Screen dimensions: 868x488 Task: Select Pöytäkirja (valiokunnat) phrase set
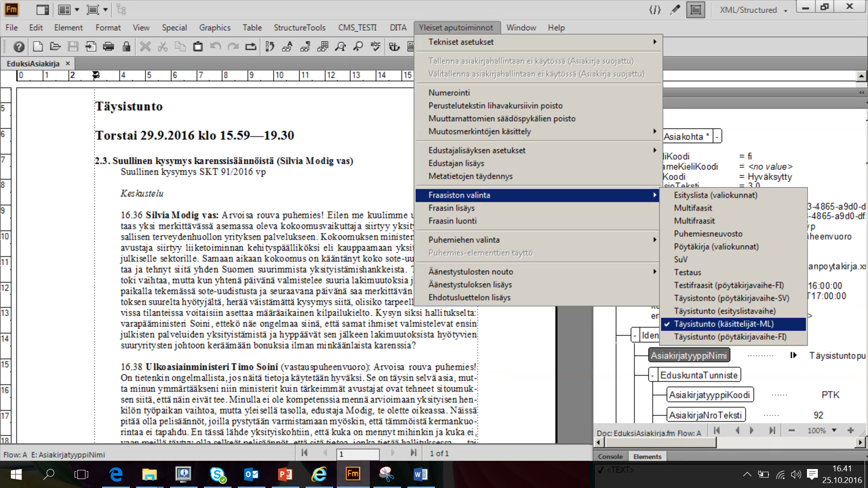[x=733, y=247]
